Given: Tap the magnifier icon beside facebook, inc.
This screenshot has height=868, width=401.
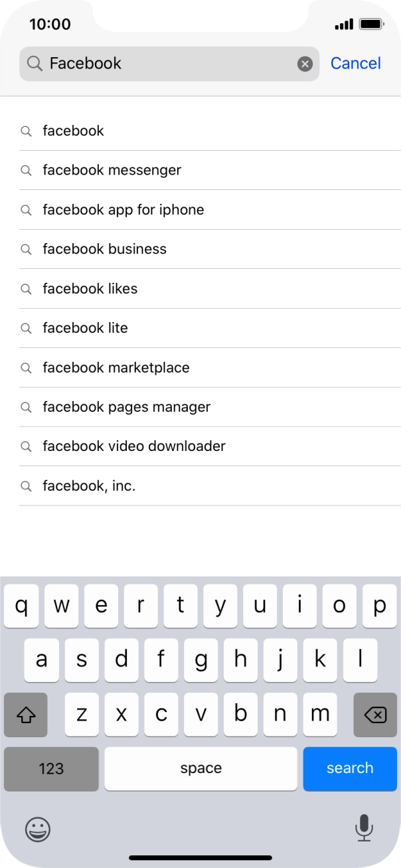Looking at the screenshot, I should coord(27,485).
